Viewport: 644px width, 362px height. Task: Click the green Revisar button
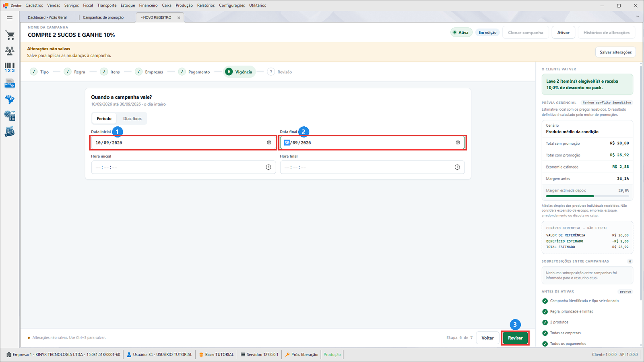pyautogui.click(x=515, y=338)
